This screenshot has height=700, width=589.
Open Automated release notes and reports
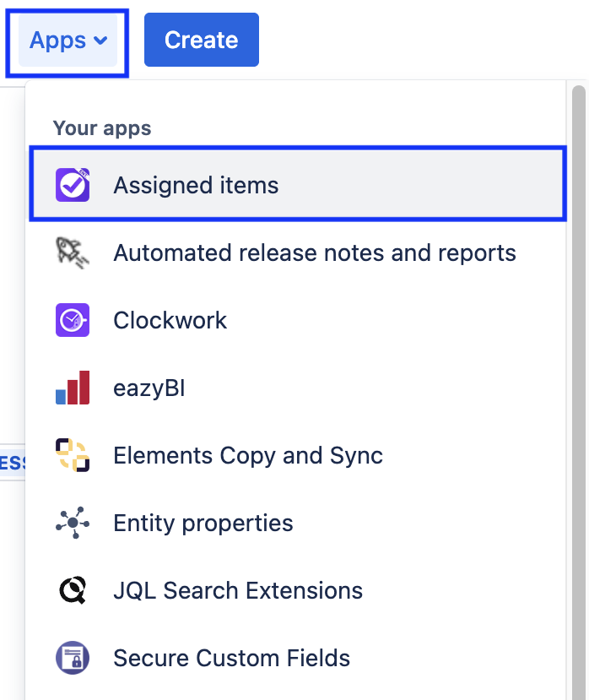[298, 252]
